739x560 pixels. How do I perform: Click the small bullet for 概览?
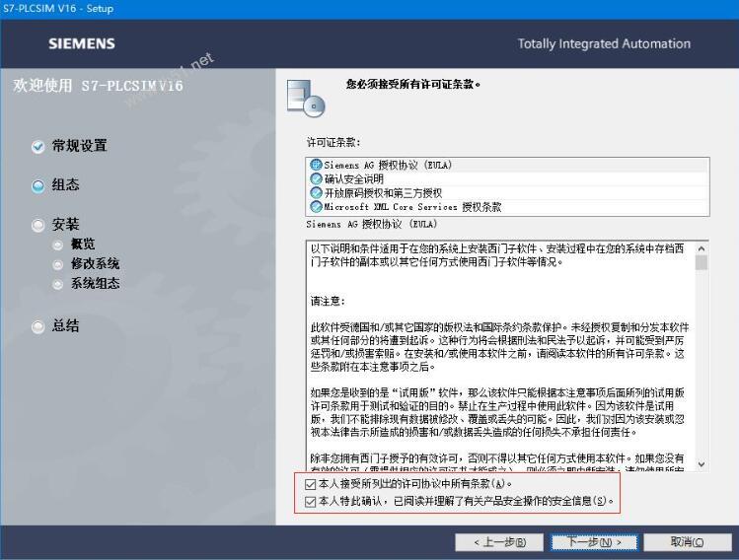pos(58,245)
